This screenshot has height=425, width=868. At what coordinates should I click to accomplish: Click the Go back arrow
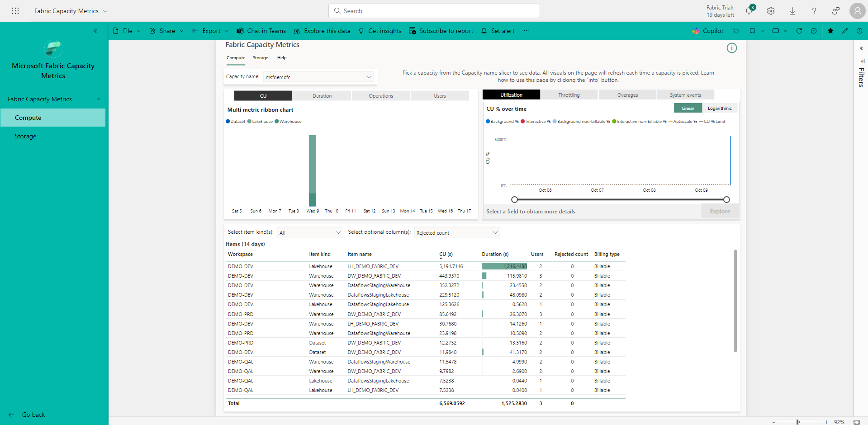pyautogui.click(x=11, y=415)
